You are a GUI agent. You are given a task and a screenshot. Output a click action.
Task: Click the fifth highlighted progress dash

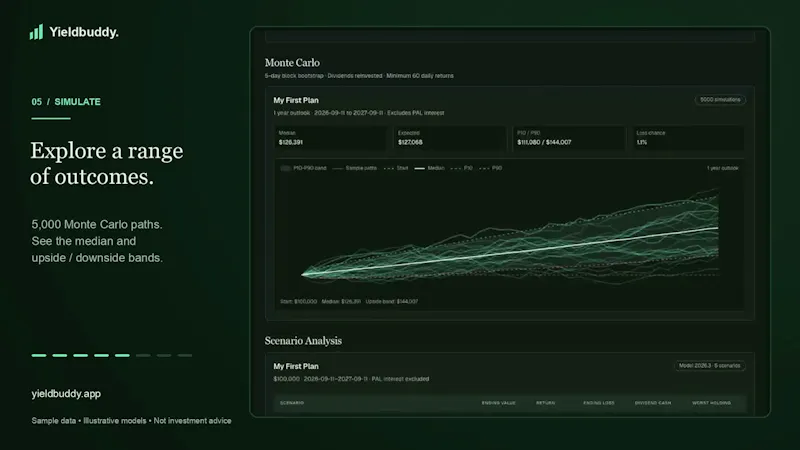coord(122,355)
